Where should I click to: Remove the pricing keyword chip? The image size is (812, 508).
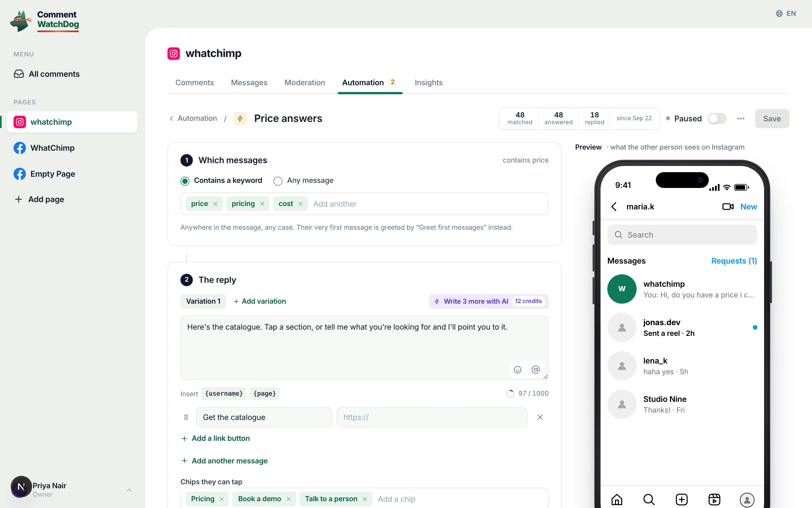(262, 204)
